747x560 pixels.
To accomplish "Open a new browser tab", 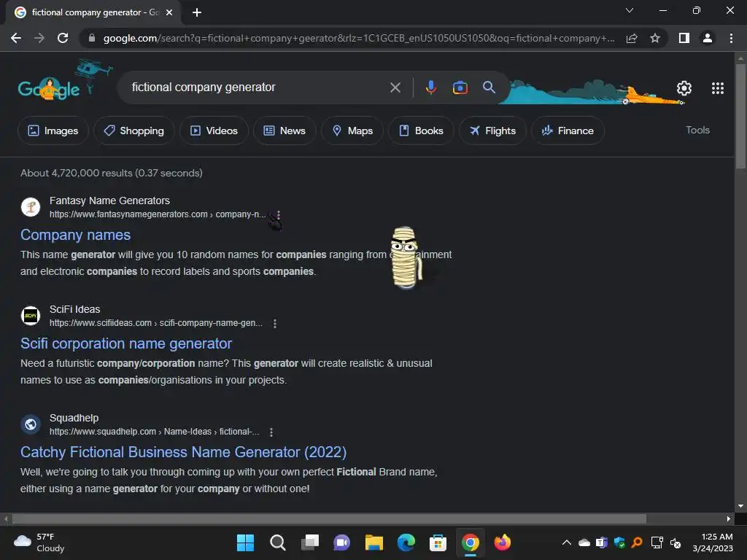I will [197, 12].
